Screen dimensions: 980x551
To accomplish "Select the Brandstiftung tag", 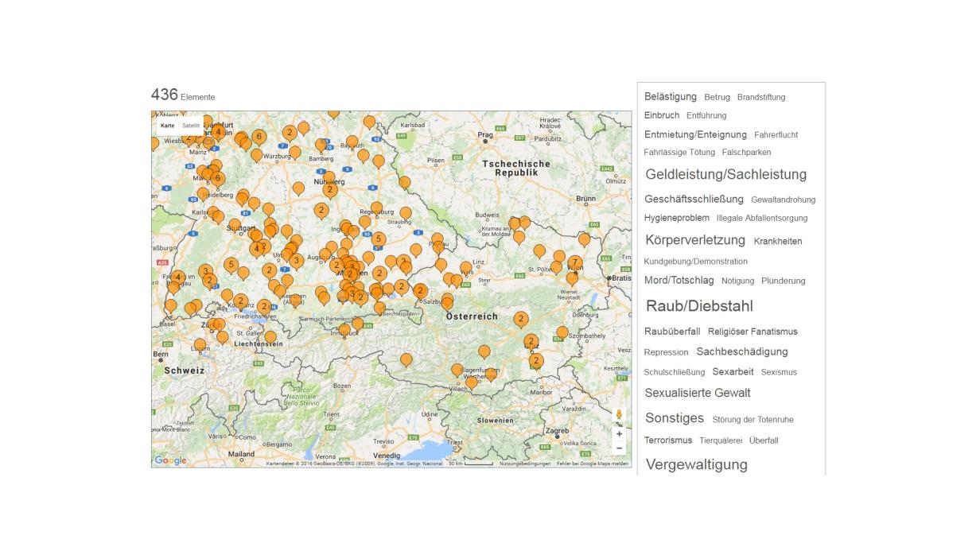I will click(761, 97).
